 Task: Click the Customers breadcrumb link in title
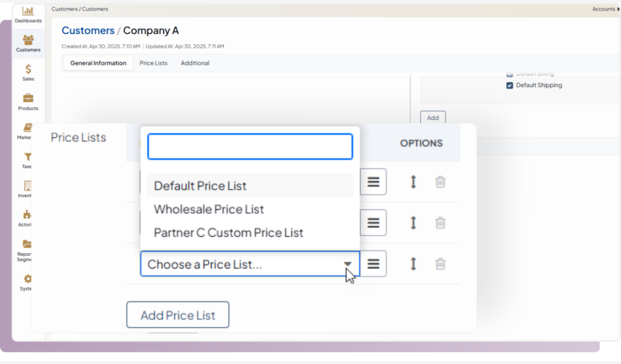(88, 30)
